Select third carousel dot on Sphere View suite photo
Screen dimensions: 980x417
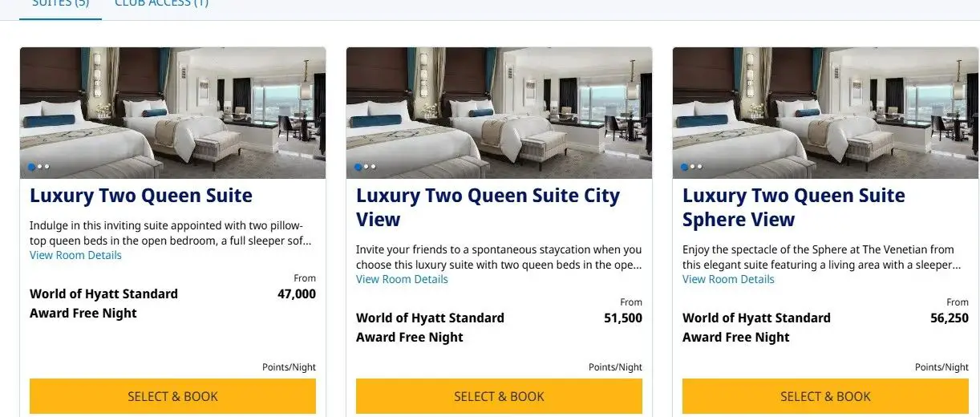699,167
